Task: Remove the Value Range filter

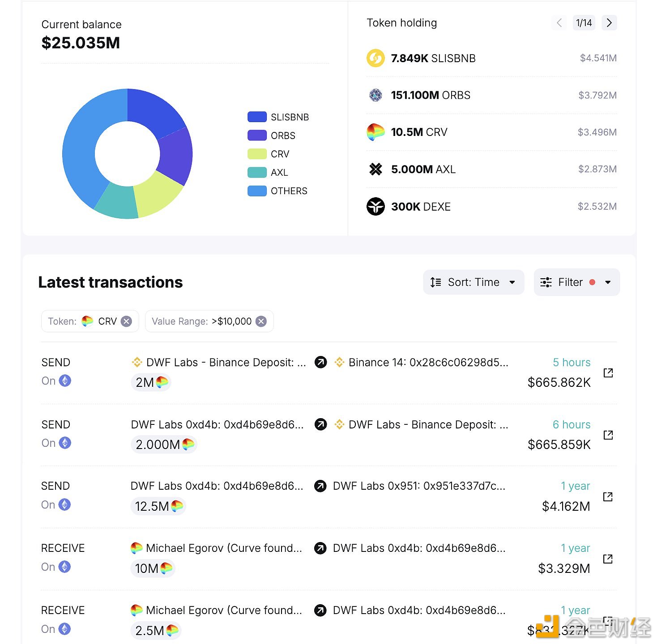Action: (x=261, y=321)
